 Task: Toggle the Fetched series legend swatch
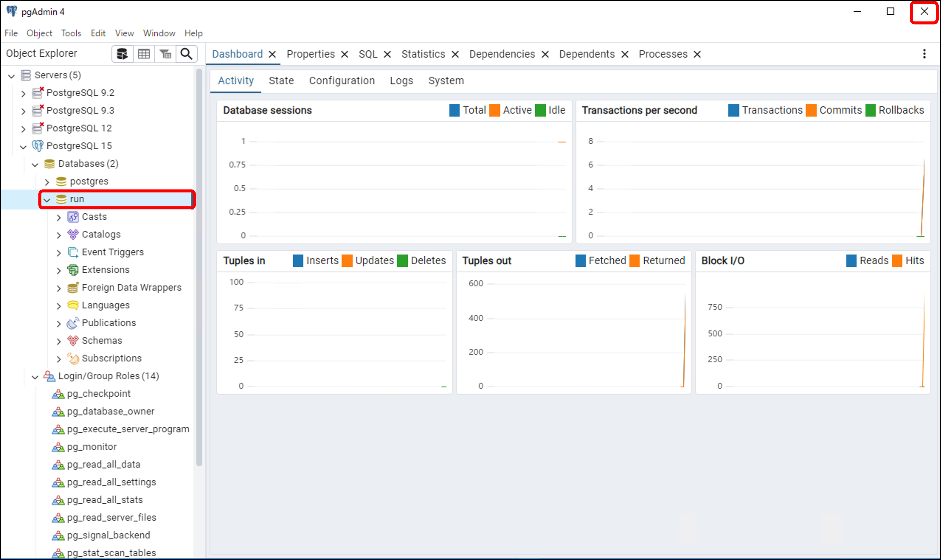[581, 261]
